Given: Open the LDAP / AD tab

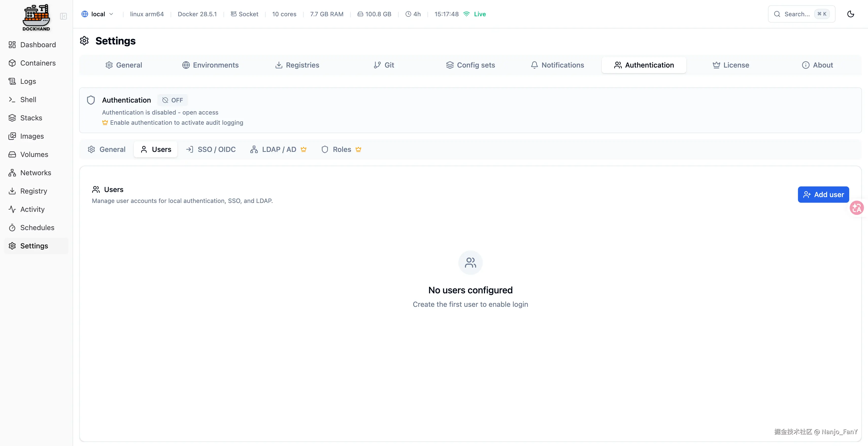Looking at the screenshot, I should pyautogui.click(x=278, y=149).
